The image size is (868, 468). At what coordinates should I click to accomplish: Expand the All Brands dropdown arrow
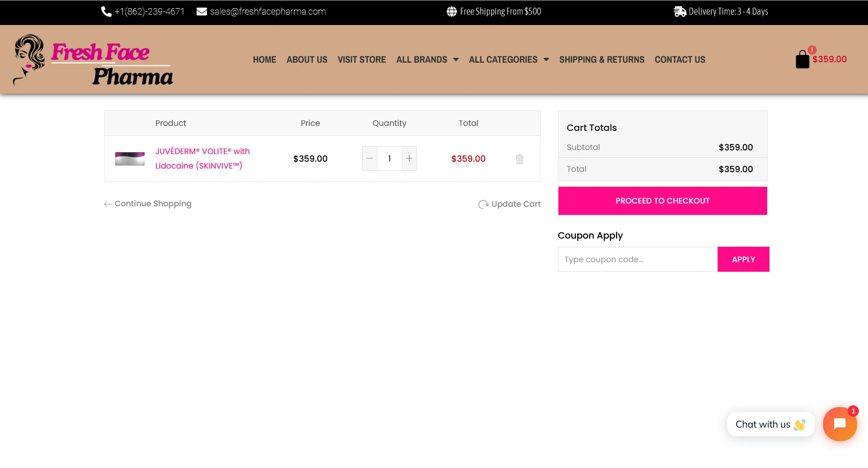coord(456,60)
